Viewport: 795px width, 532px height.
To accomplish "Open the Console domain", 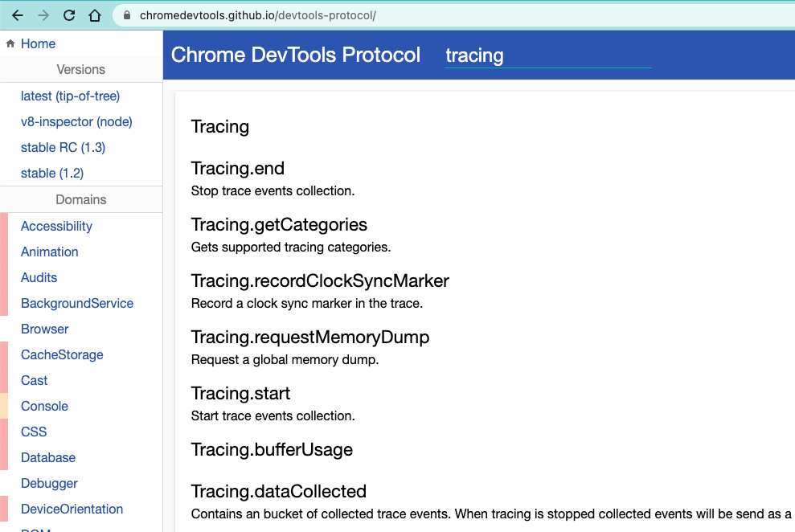I will coord(44,407).
